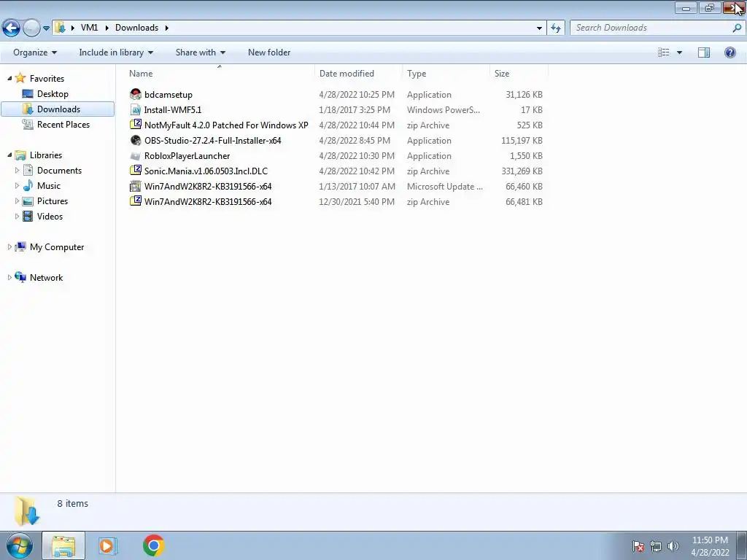Screen dimensions: 747x560
Task: Expand the Documents library
Action: pyautogui.click(x=18, y=170)
